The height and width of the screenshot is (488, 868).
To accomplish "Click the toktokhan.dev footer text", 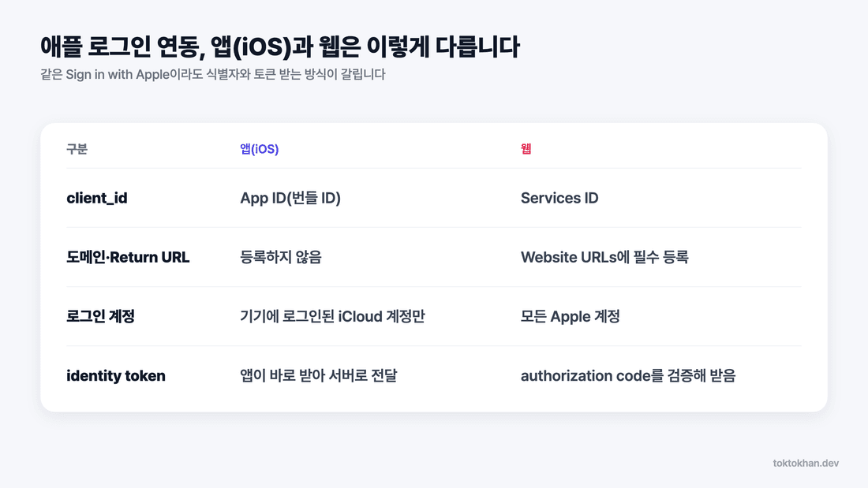I will (806, 463).
